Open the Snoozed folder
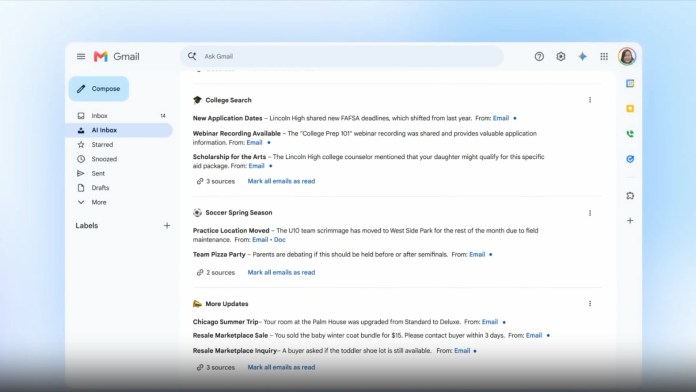The height and width of the screenshot is (392, 696). pyautogui.click(x=119, y=159)
